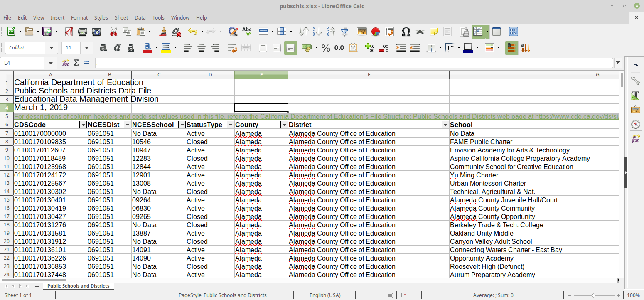Toggle Underline formatting
644x300 pixels.
click(x=131, y=48)
